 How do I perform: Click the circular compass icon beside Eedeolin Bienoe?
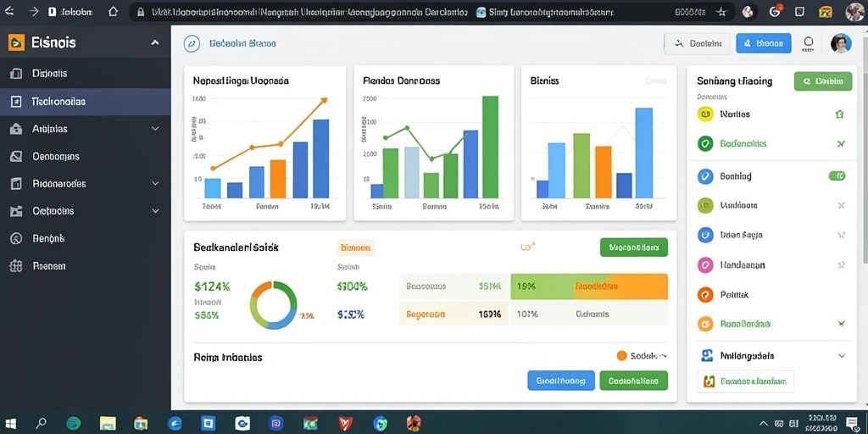pos(192,43)
